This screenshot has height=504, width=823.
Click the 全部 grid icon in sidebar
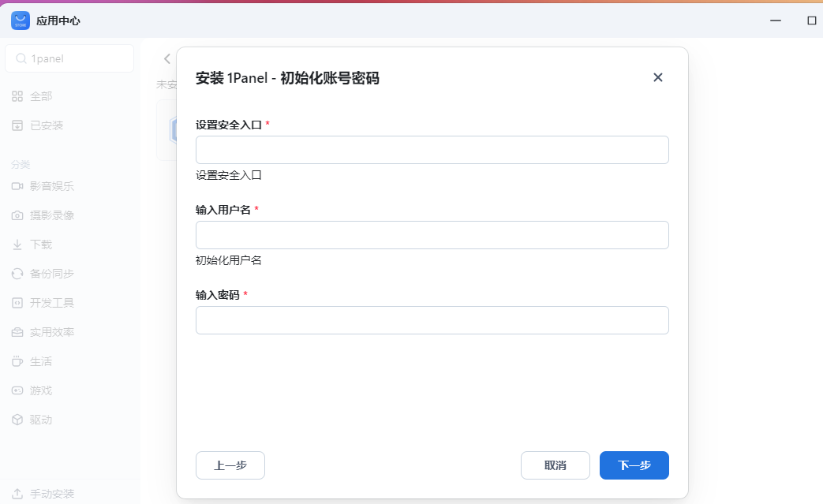17,96
